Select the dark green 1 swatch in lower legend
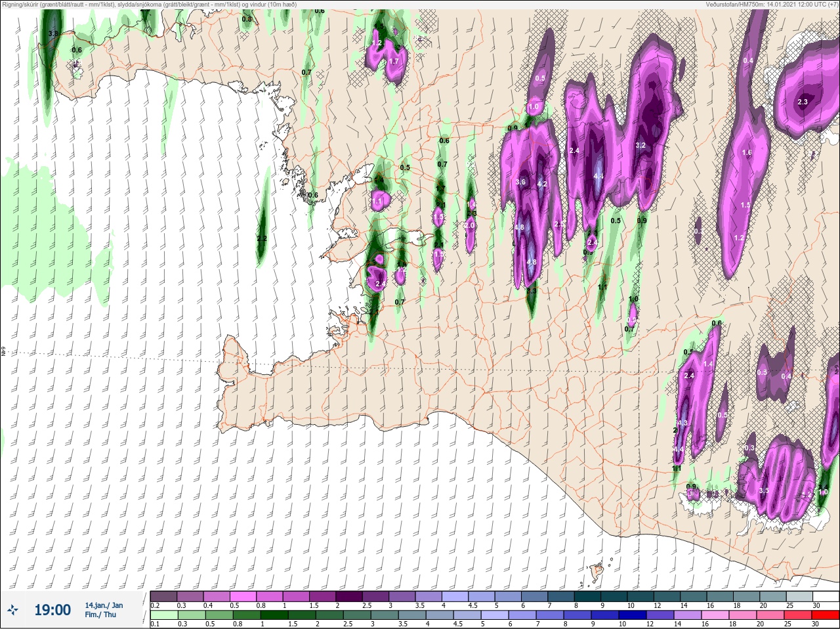 pos(274,615)
